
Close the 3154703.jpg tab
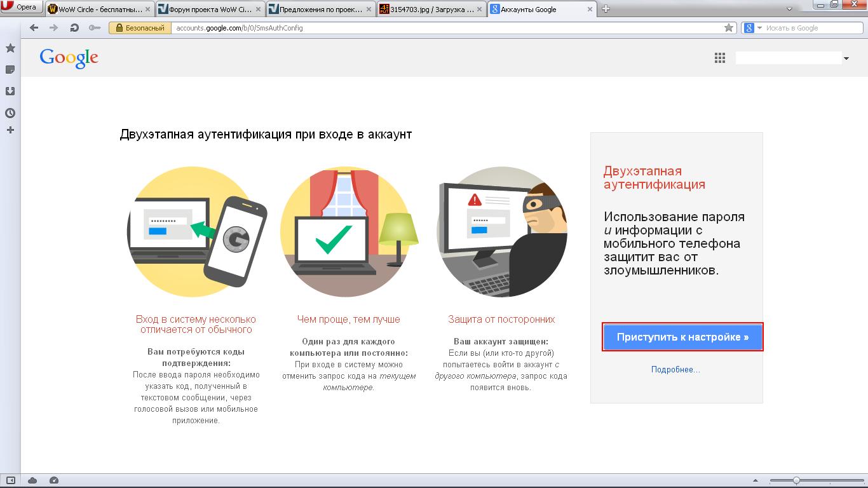point(480,9)
